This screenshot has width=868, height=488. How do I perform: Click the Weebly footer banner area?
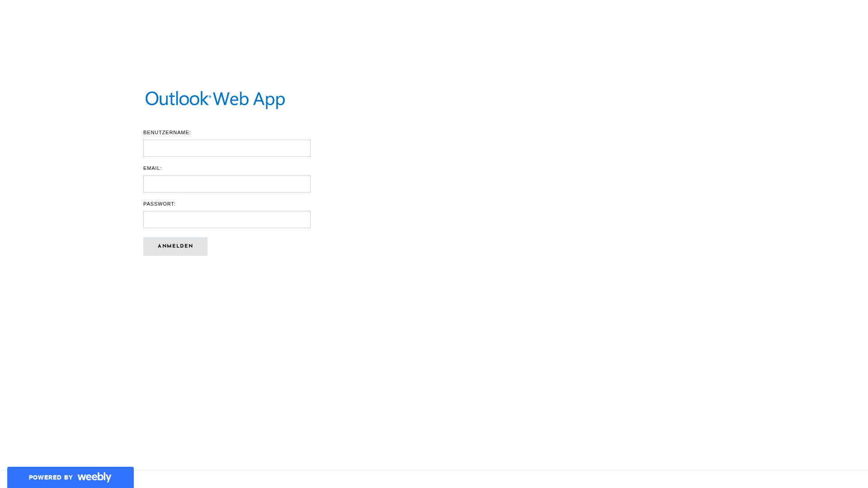click(x=70, y=477)
